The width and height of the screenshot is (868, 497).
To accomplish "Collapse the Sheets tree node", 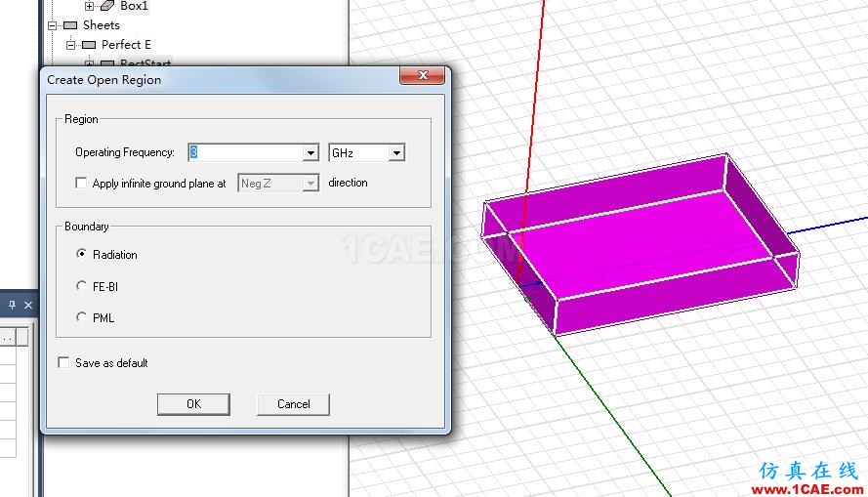I will pos(52,25).
